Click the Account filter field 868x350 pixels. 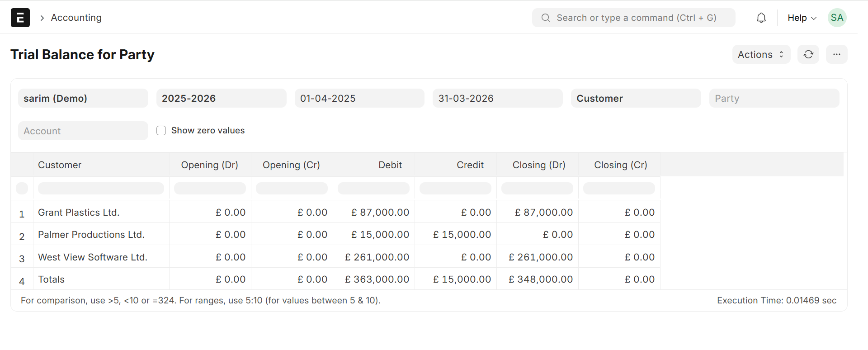pyautogui.click(x=83, y=131)
